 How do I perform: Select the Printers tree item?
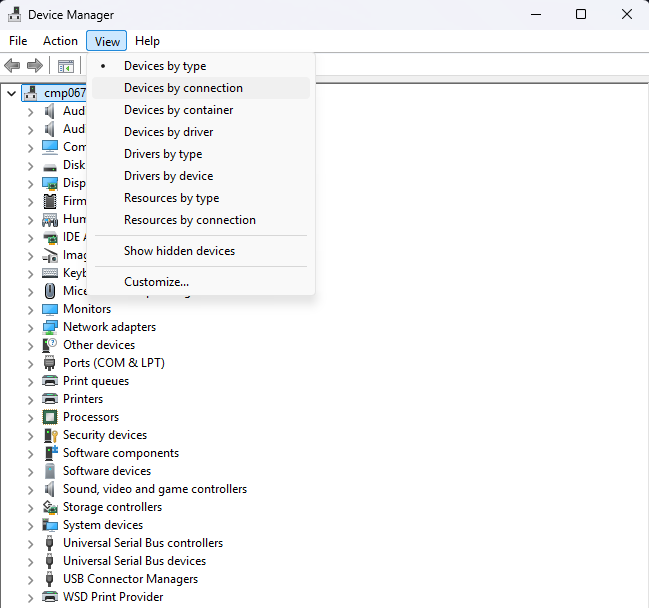pyautogui.click(x=83, y=399)
